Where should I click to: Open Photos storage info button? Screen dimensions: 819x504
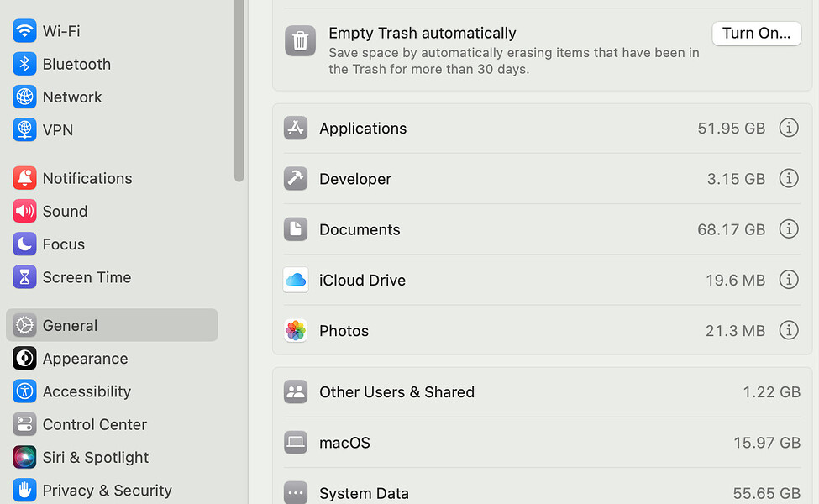point(789,330)
